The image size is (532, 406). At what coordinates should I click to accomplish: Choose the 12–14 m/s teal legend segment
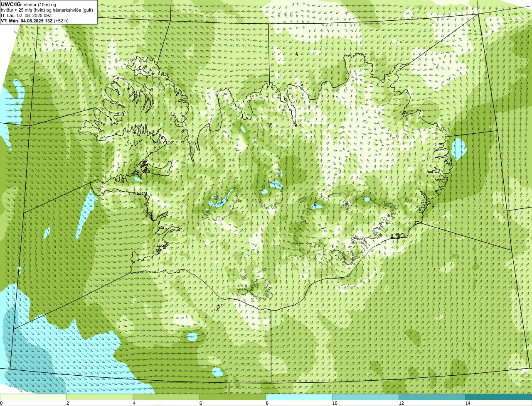click(x=432, y=397)
